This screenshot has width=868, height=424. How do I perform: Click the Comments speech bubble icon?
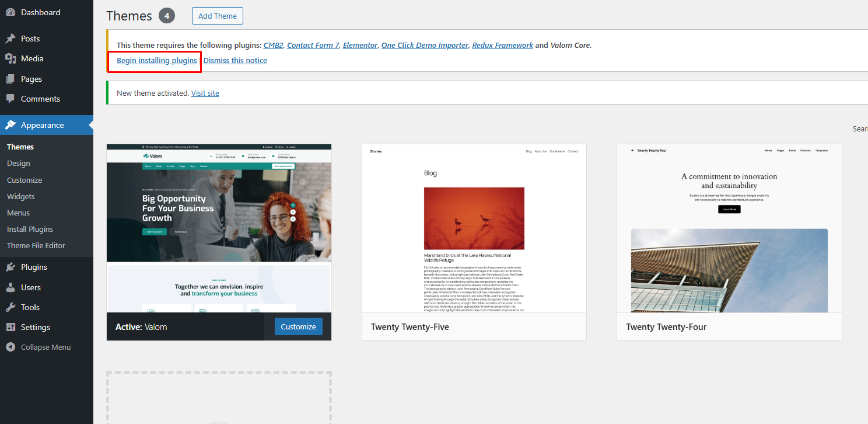click(x=10, y=99)
